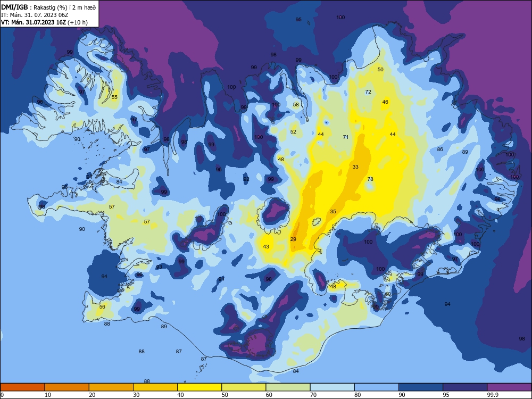Click the 'DMI/IGB' title text
Image resolution: width=532 pixels, height=399 pixels.
[x=14, y=7]
